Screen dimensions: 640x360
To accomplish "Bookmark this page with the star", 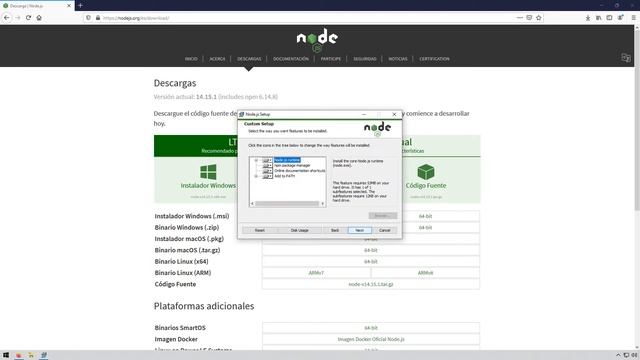I will point(539,18).
